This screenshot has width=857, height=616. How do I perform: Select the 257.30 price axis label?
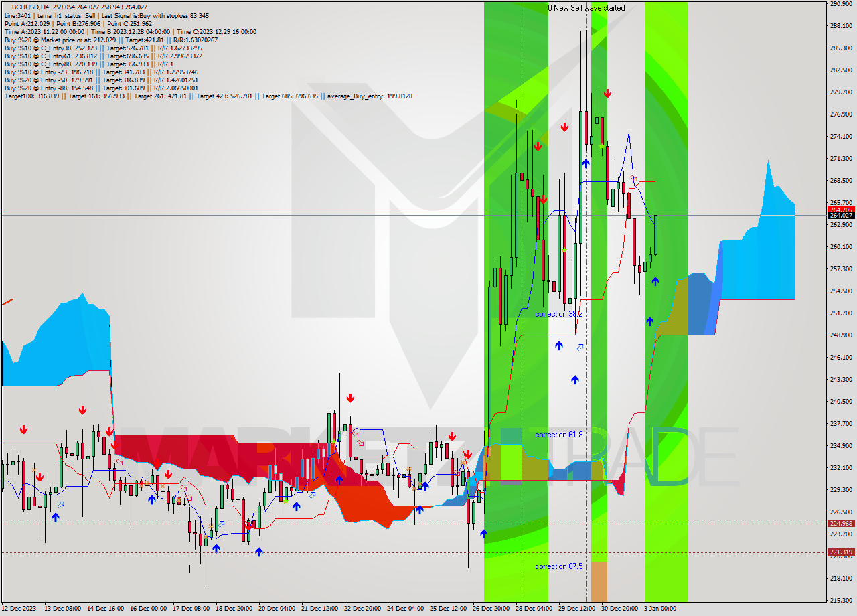click(841, 268)
